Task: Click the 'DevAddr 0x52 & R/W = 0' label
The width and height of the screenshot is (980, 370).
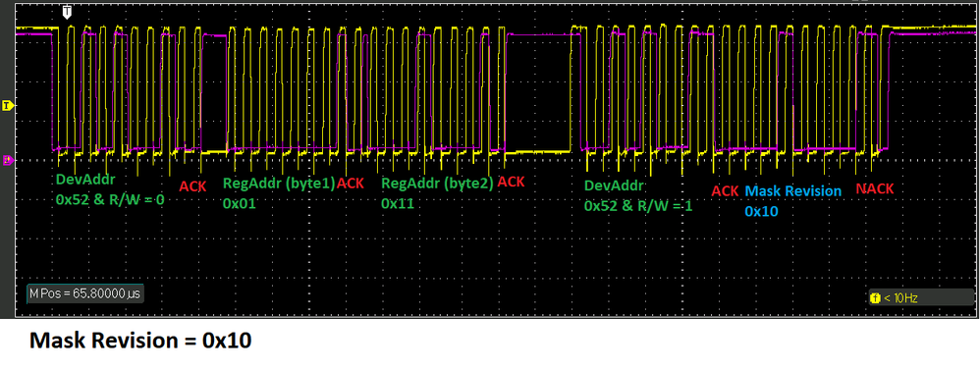Action: [110, 190]
